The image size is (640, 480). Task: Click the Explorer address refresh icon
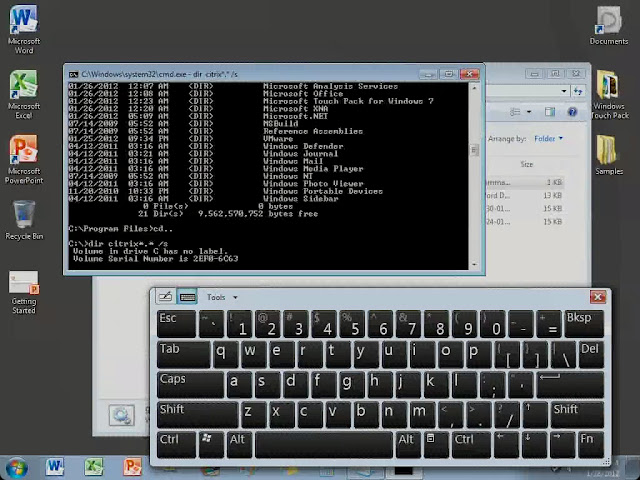[x=578, y=91]
